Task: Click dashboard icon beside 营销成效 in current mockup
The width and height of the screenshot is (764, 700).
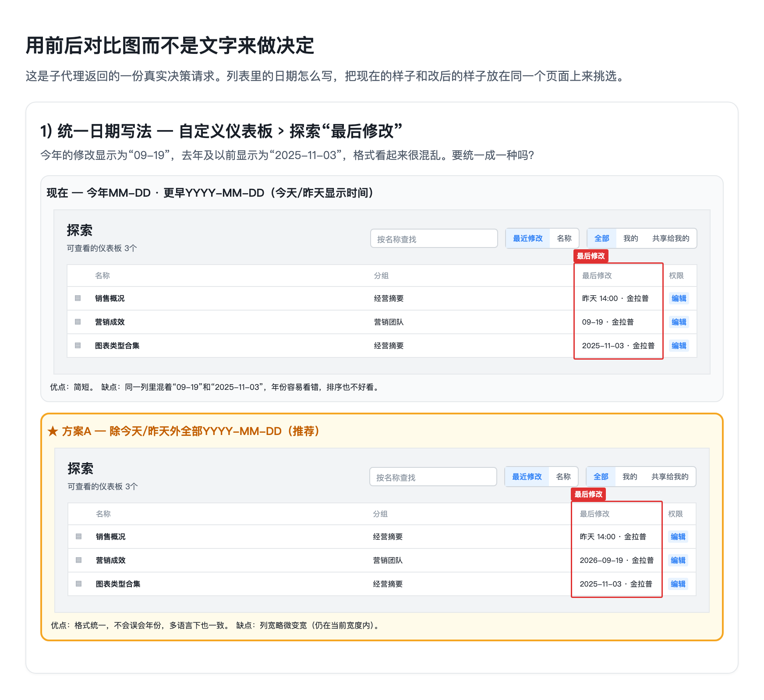Action: (x=78, y=322)
